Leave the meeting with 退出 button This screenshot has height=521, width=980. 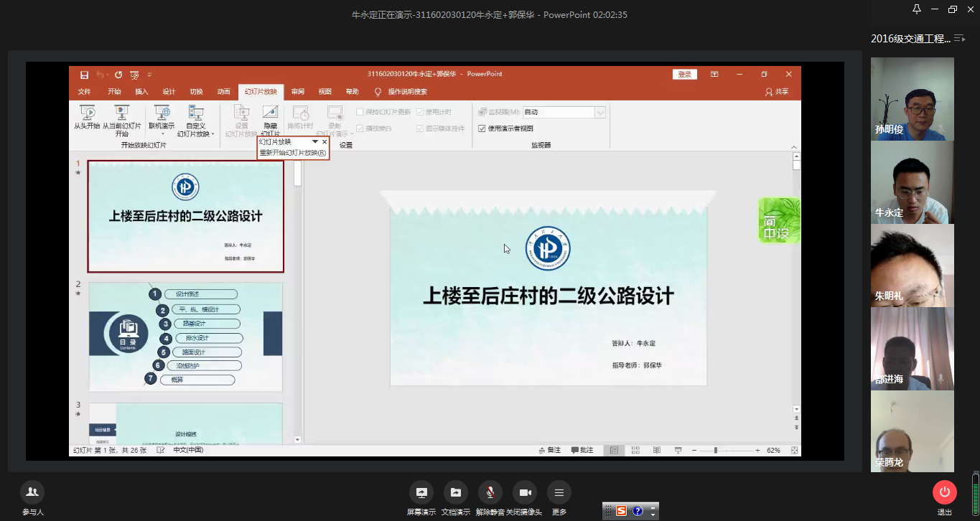tap(944, 492)
